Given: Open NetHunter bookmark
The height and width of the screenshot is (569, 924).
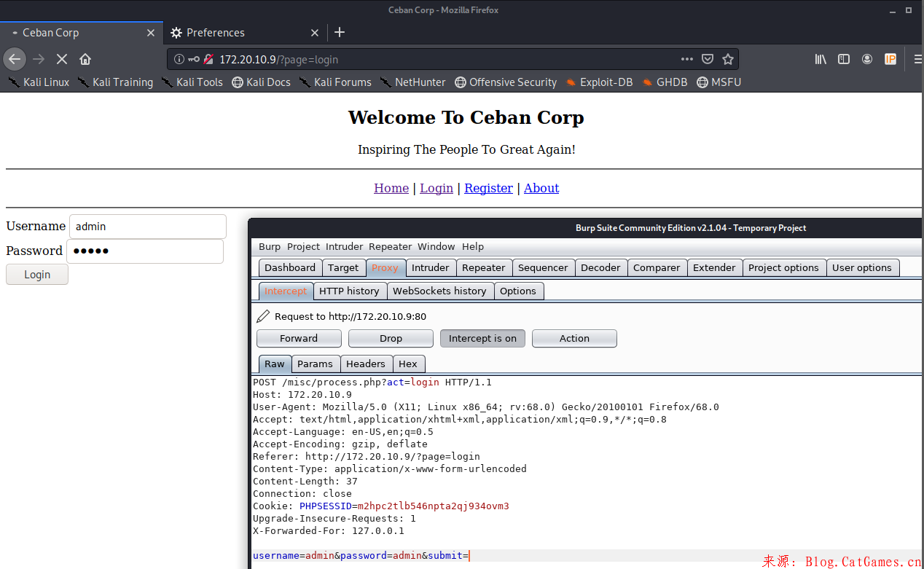Looking at the screenshot, I should pos(412,82).
